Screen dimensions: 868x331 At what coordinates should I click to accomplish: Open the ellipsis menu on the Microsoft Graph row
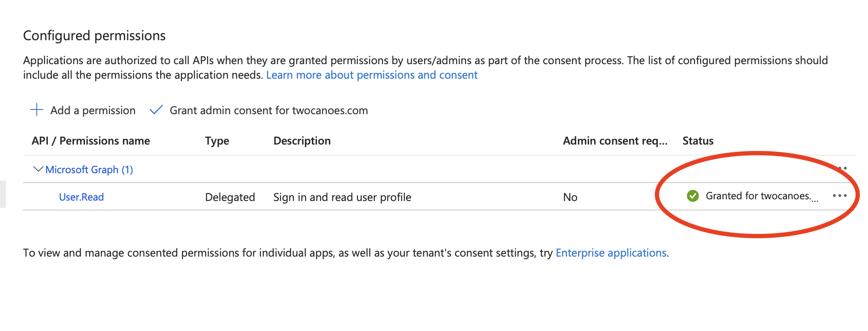coord(842,168)
